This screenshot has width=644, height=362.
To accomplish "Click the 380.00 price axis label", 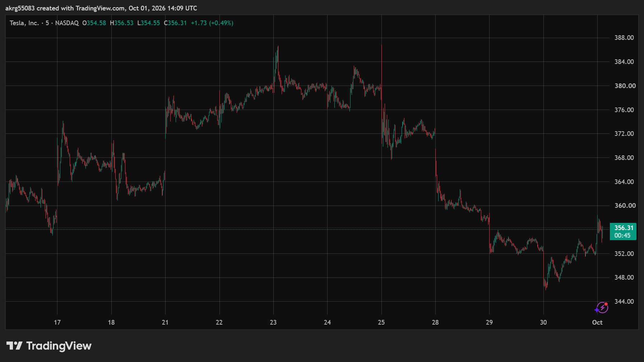I will coord(625,86).
